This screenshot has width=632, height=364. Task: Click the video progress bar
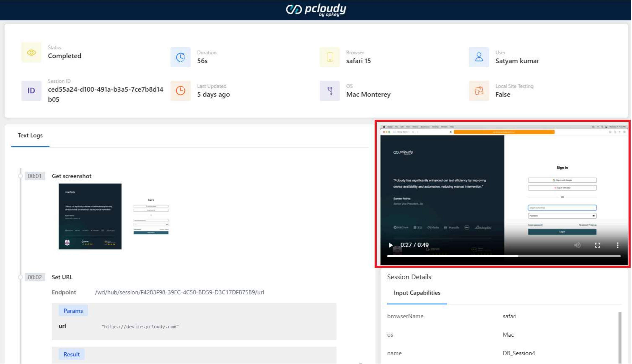503,256
